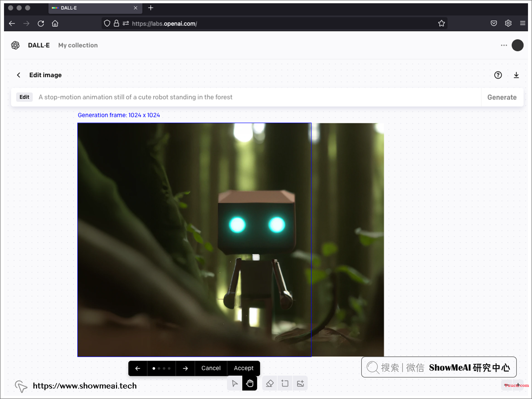Select the third variation dot

pos(164,368)
